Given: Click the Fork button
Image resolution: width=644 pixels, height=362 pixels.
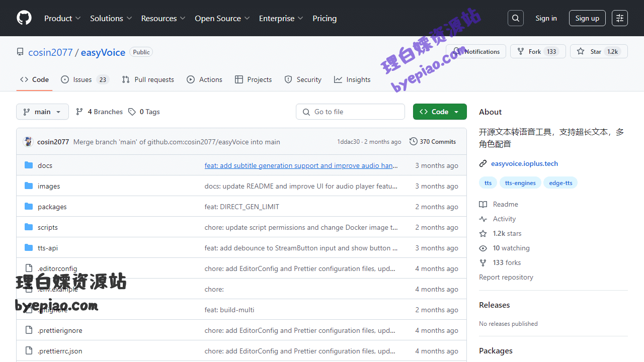Looking at the screenshot, I should tap(538, 51).
